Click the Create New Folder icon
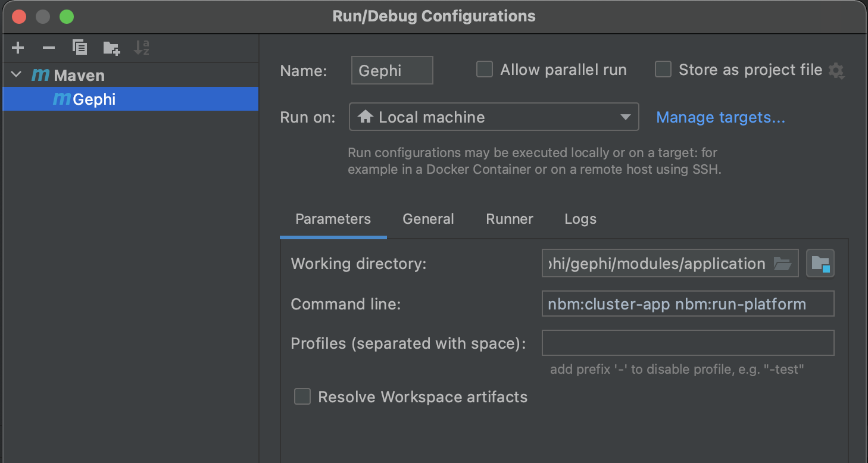Screen dimensions: 868x463 (x=111, y=48)
